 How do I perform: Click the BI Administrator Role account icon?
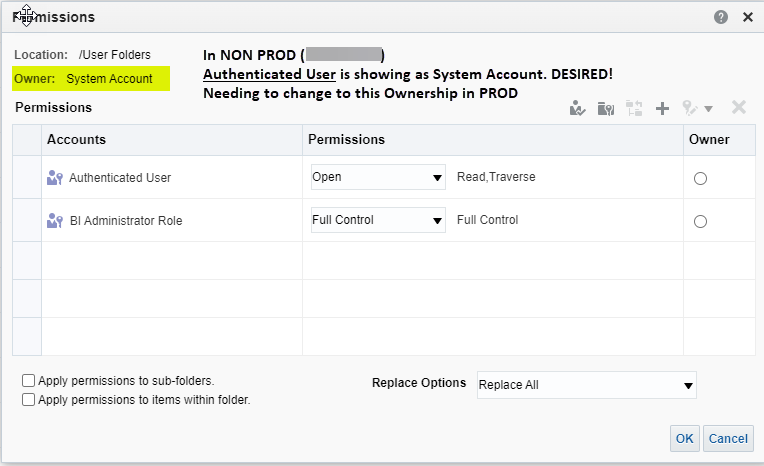click(55, 221)
